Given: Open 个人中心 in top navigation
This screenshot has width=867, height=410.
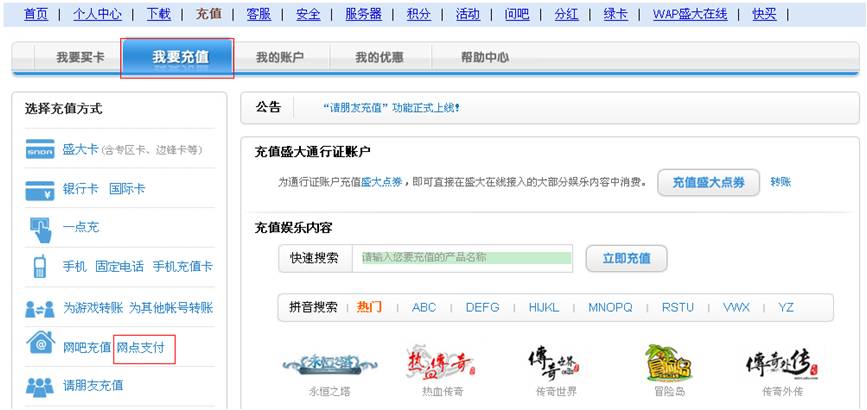Looking at the screenshot, I should pyautogui.click(x=97, y=14).
